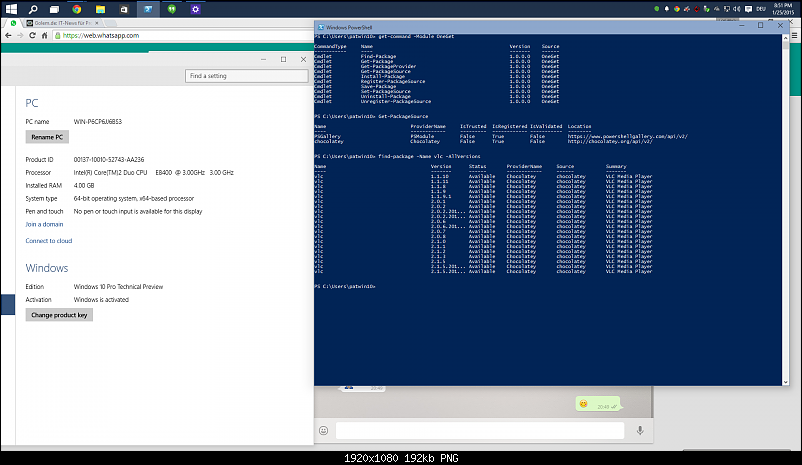Open the Join a domain link
The height and width of the screenshot is (465, 802).
44,224
